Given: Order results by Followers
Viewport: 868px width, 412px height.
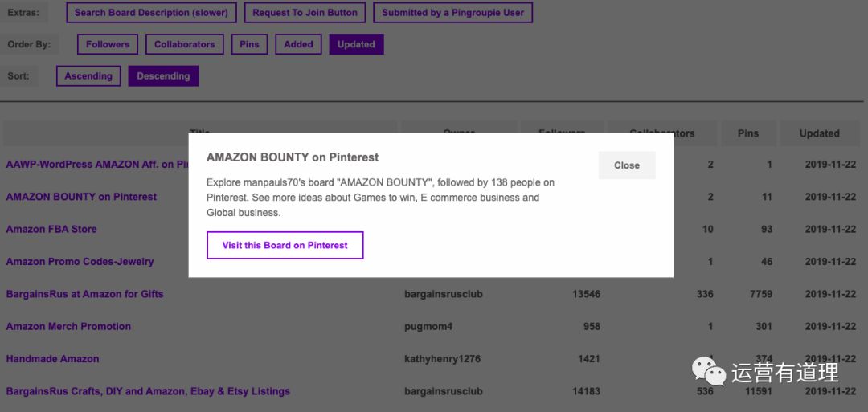Looking at the screenshot, I should click(x=108, y=44).
